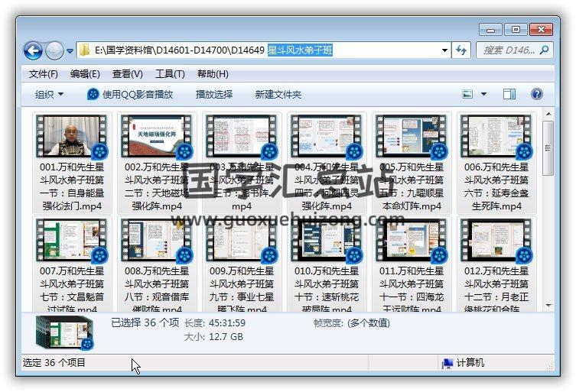Open the 帮助(H) menu
This screenshot has width=576, height=392.
[x=213, y=74]
